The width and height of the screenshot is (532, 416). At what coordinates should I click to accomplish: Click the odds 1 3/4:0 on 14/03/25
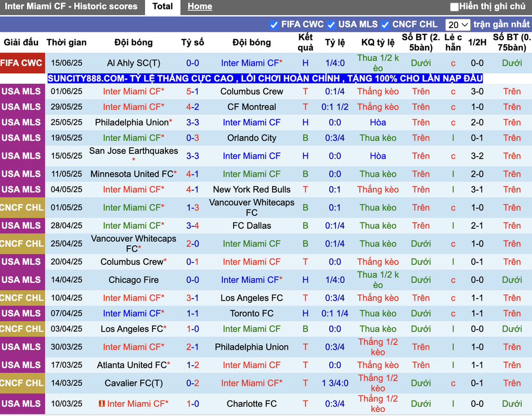pos(334,383)
